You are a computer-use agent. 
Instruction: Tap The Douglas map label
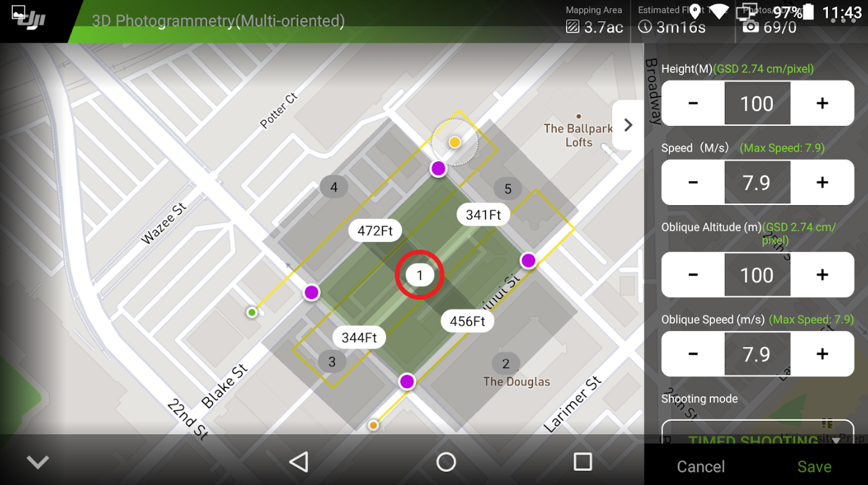coord(516,381)
